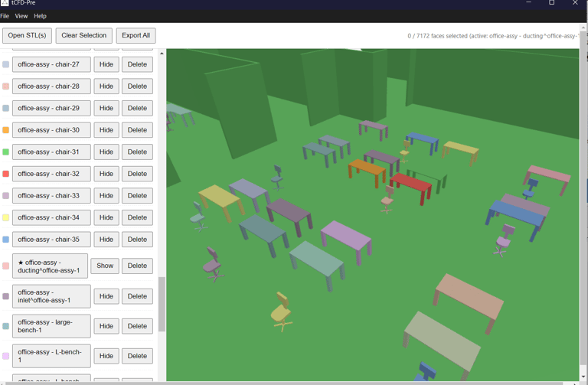This screenshot has height=385, width=588.
Task: Select the office-assy - chair-30 part
Action: [51, 130]
